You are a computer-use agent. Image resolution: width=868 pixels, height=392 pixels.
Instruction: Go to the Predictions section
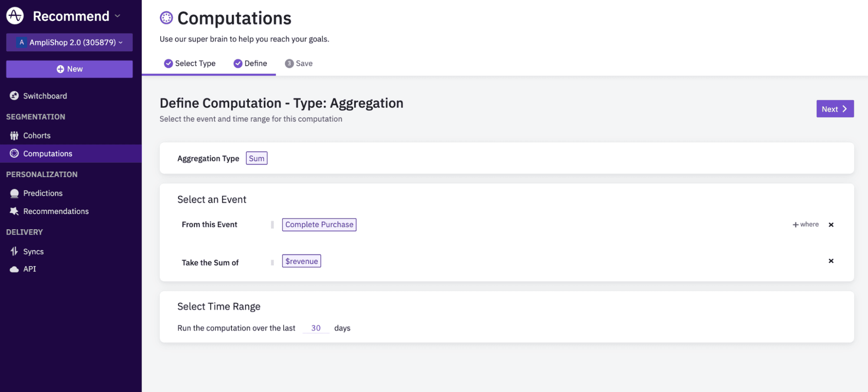click(x=43, y=193)
